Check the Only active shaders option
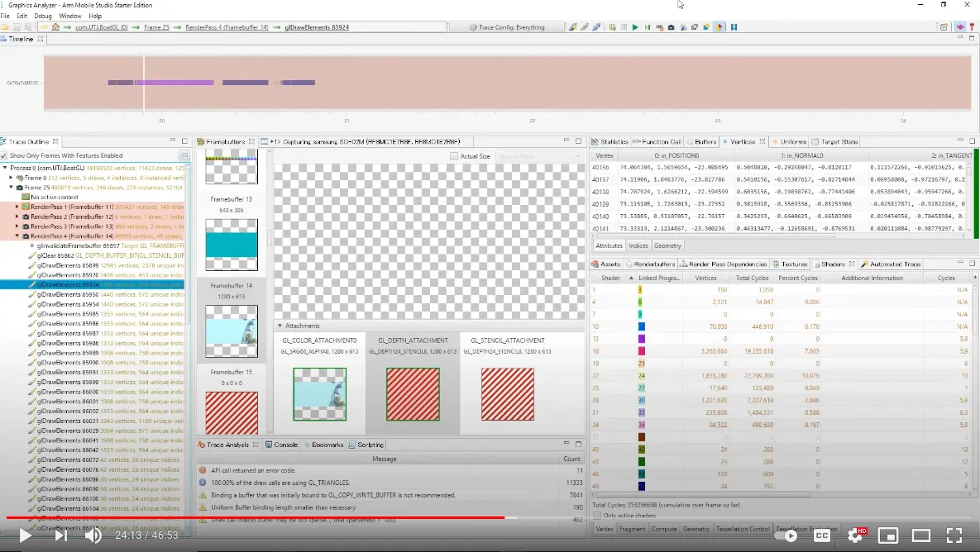 [x=597, y=516]
